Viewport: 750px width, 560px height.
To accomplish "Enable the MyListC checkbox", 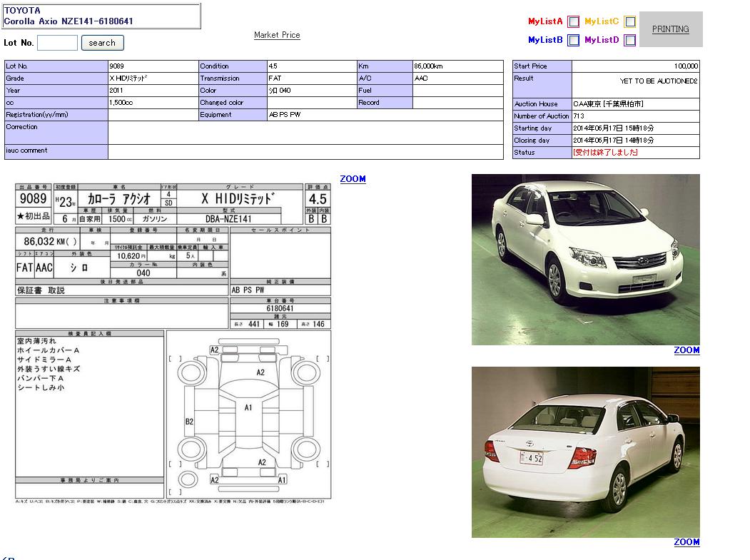I will point(629,22).
